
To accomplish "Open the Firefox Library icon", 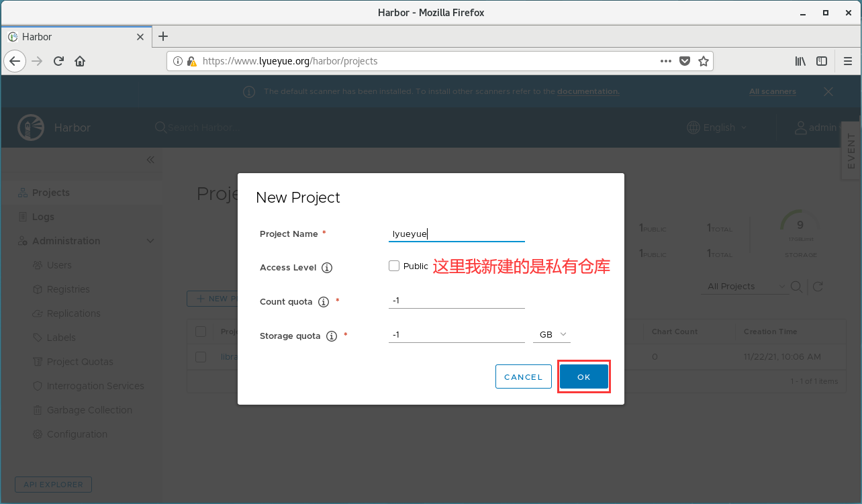I will point(800,61).
